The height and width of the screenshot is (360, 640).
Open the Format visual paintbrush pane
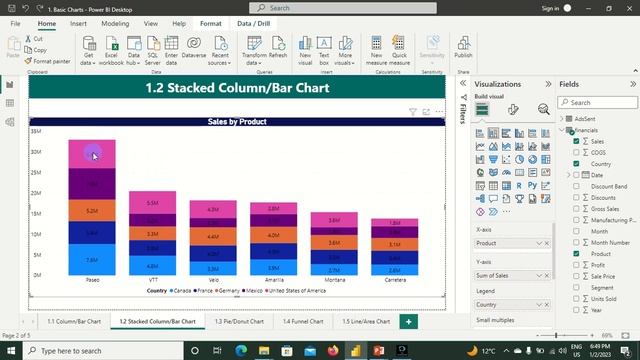(x=513, y=109)
